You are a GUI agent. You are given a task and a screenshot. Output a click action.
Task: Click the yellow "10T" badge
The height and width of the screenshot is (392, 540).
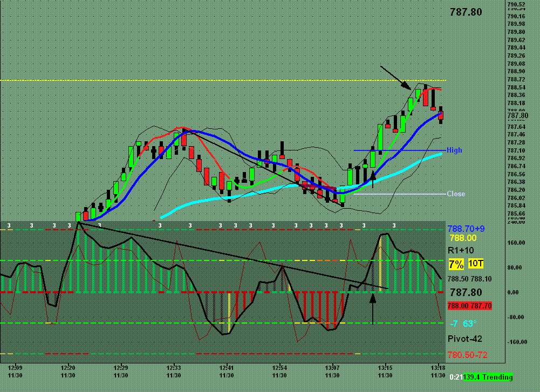476,264
